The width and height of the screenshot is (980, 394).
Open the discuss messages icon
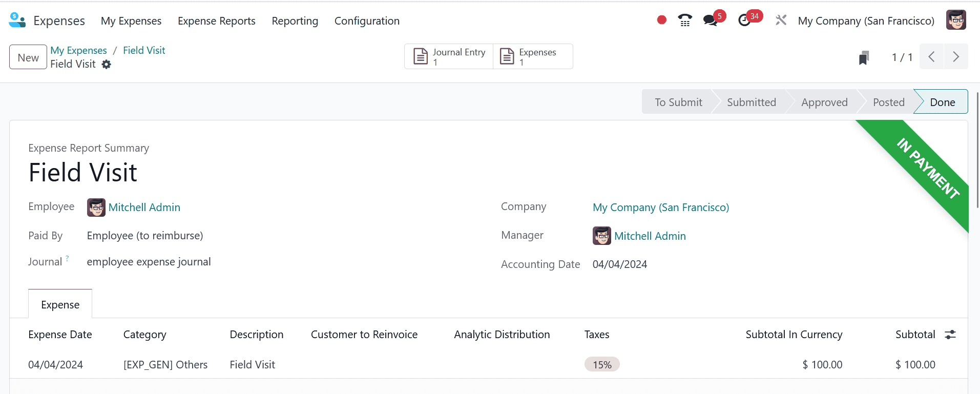click(710, 20)
